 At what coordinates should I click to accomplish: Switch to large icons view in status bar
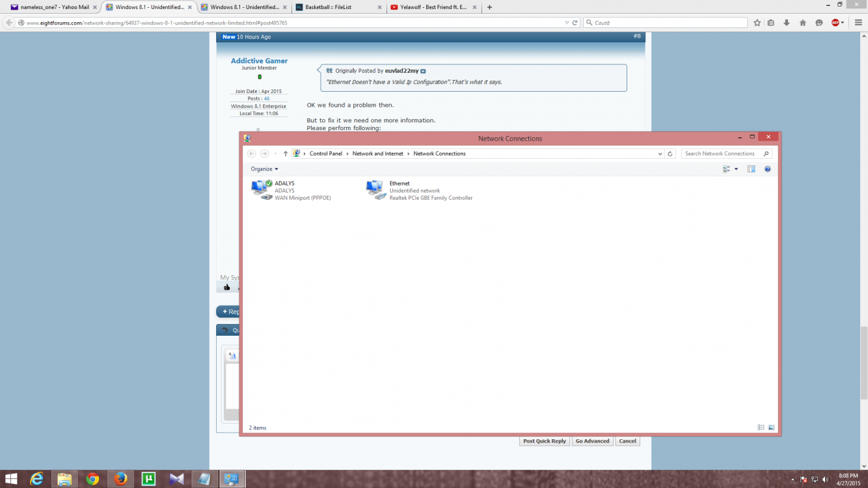click(771, 427)
